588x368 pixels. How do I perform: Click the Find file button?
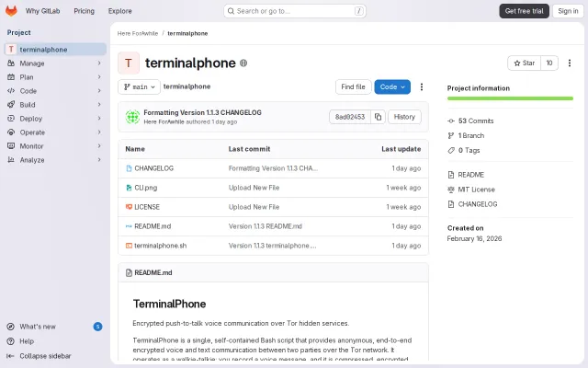click(353, 86)
